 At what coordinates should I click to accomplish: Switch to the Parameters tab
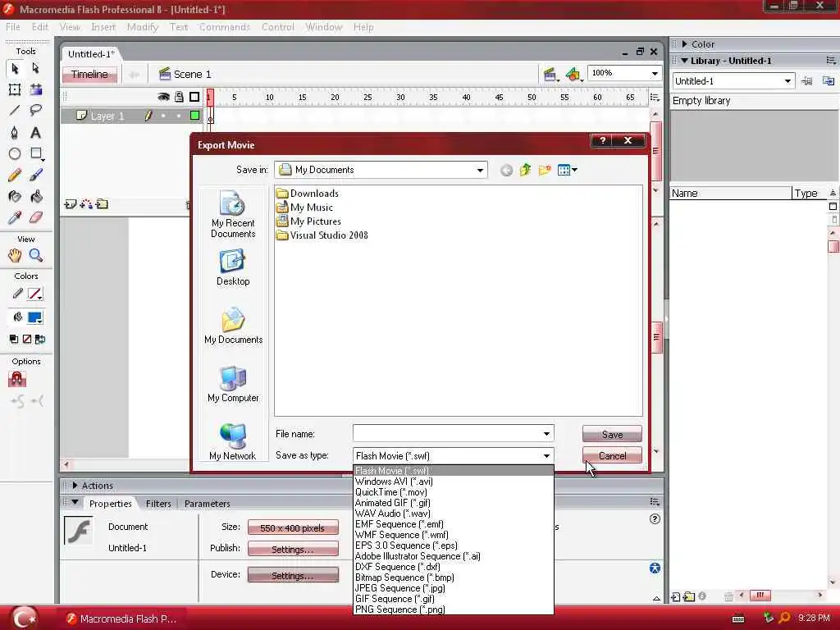pos(207,504)
